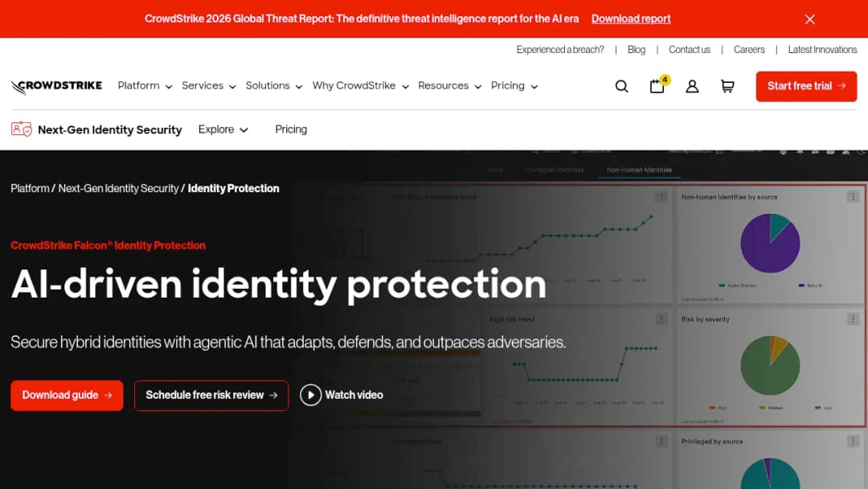868x489 pixels.
Task: Open options menu on Risk by severity panel
Action: coord(853,319)
